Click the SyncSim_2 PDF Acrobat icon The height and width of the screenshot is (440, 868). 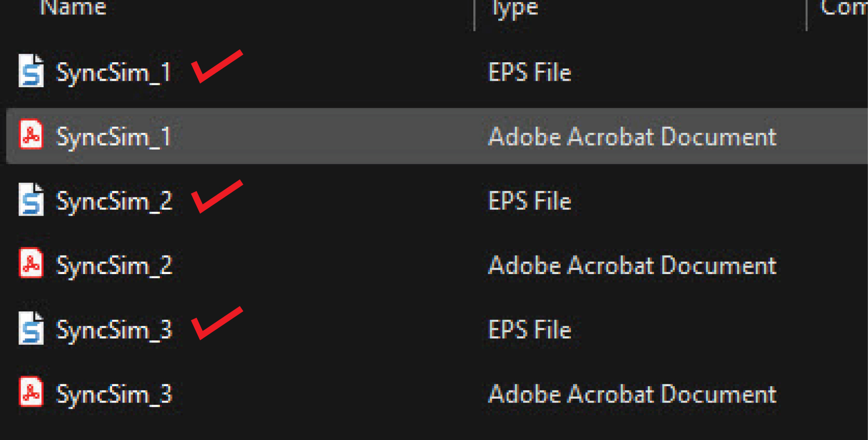pyautogui.click(x=31, y=264)
